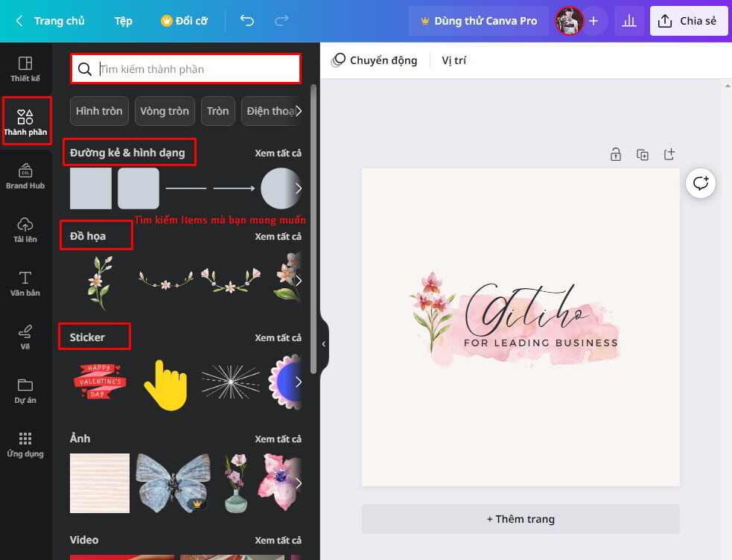Insert the rounded square shape

139,188
